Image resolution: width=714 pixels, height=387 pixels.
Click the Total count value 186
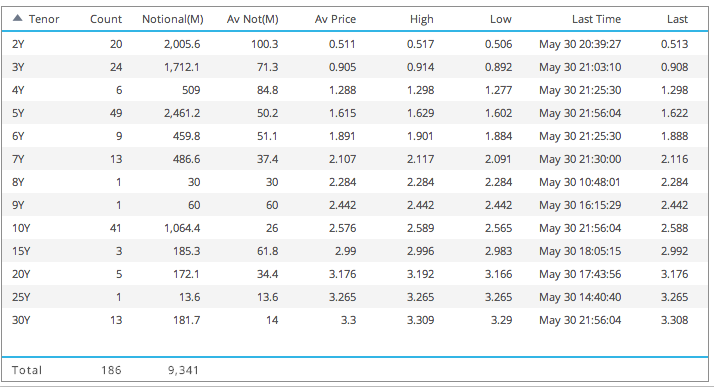pyautogui.click(x=111, y=370)
